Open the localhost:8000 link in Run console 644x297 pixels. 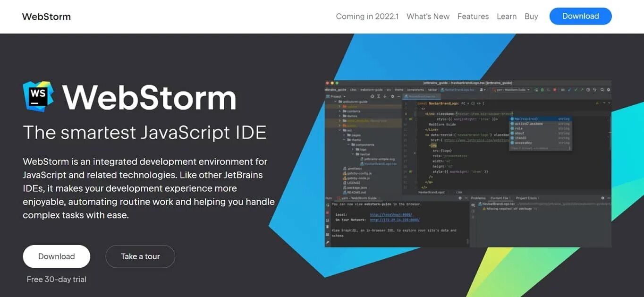click(x=391, y=215)
